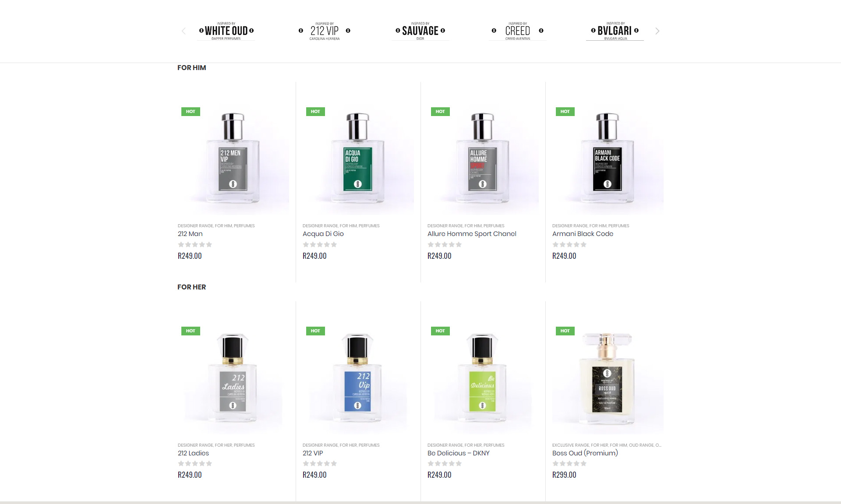Open the Acqua Di Gio bottle image
841x504 pixels.
[358, 159]
